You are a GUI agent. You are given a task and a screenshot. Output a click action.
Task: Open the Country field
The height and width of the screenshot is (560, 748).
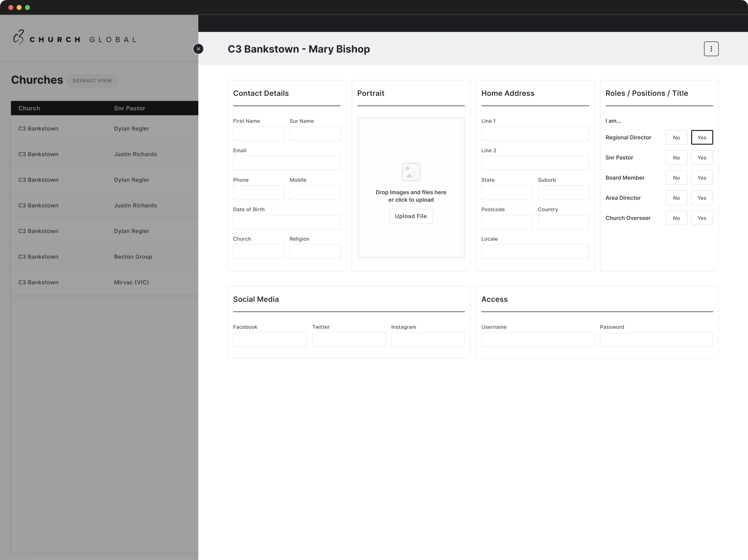coord(563,222)
